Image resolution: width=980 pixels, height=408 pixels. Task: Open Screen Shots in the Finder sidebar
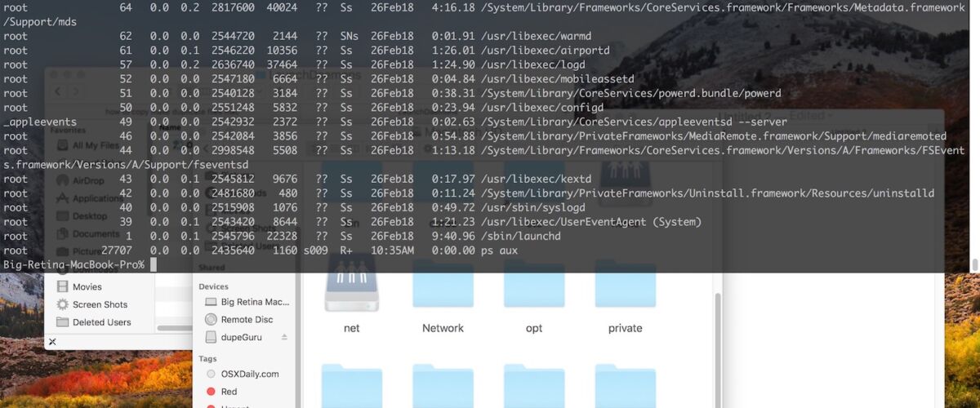[100, 304]
